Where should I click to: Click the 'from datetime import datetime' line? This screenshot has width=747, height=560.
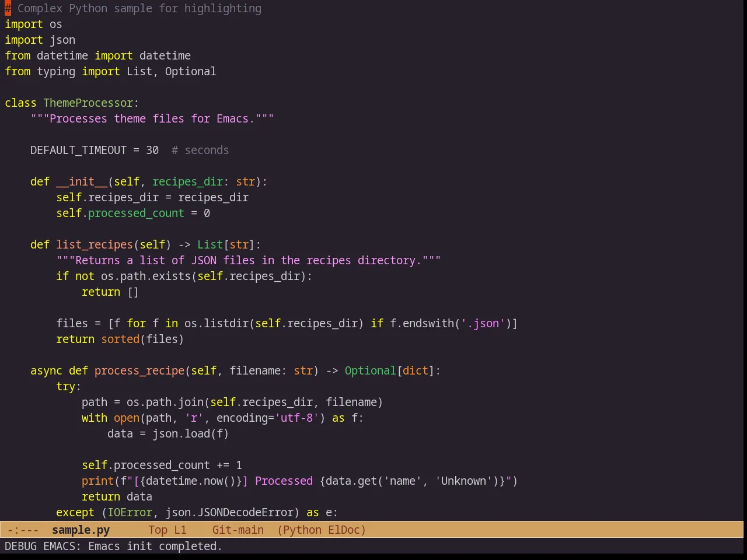click(x=97, y=55)
